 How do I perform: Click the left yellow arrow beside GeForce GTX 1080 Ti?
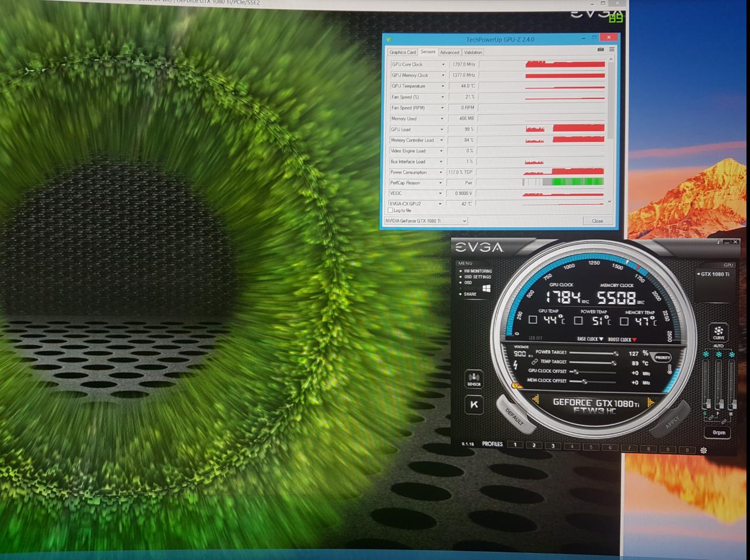536,400
